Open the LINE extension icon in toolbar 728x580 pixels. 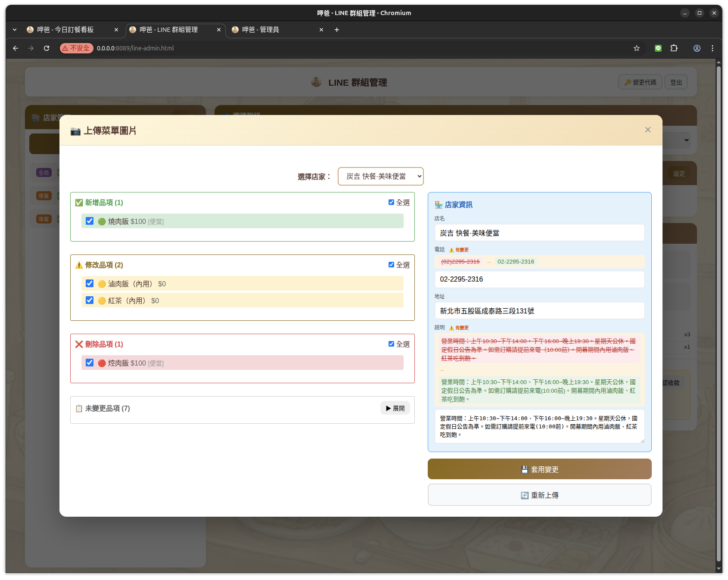pyautogui.click(x=658, y=48)
